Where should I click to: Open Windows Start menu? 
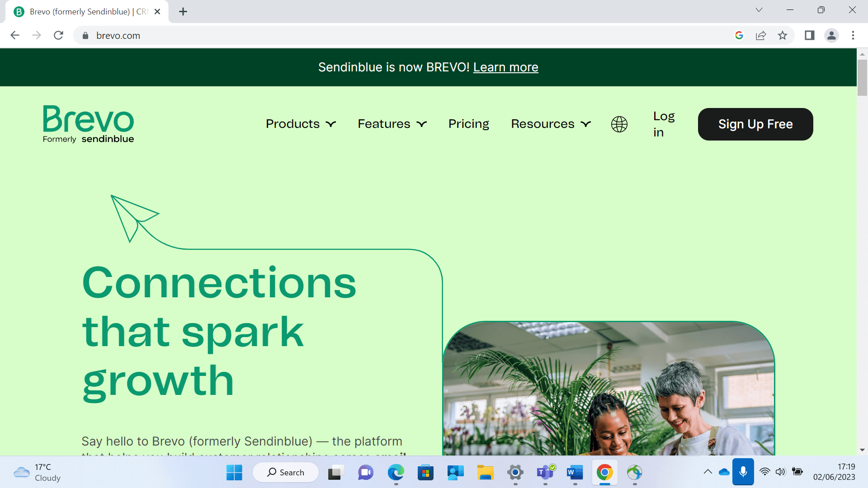tap(234, 473)
